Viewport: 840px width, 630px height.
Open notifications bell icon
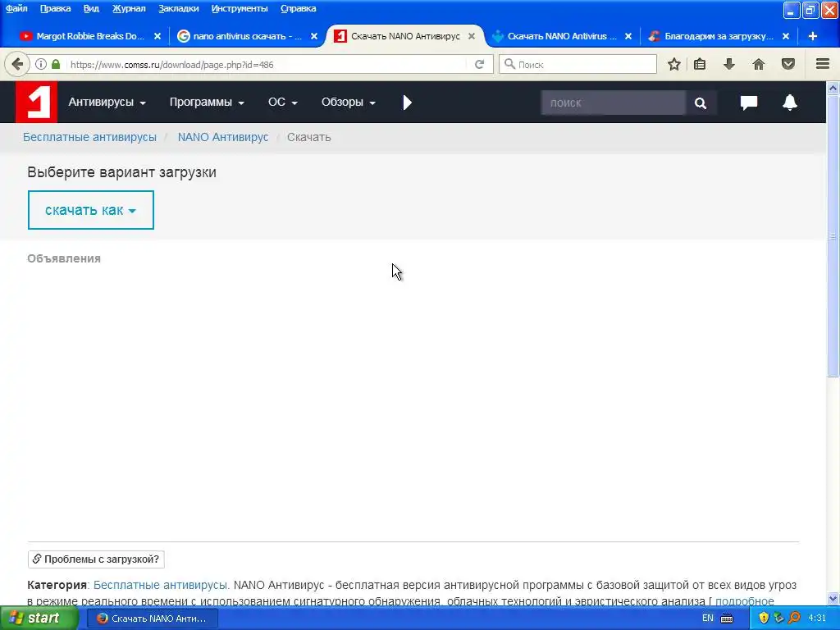coord(790,103)
